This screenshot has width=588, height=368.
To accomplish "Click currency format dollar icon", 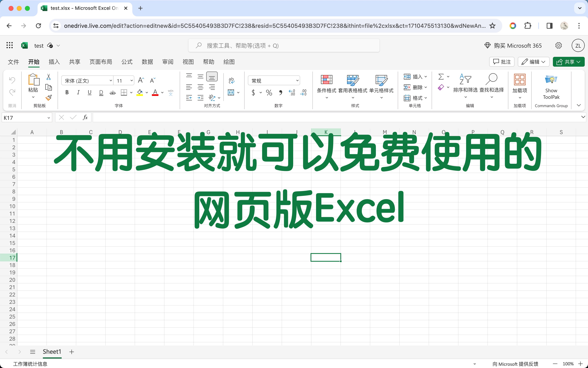I will pyautogui.click(x=253, y=92).
